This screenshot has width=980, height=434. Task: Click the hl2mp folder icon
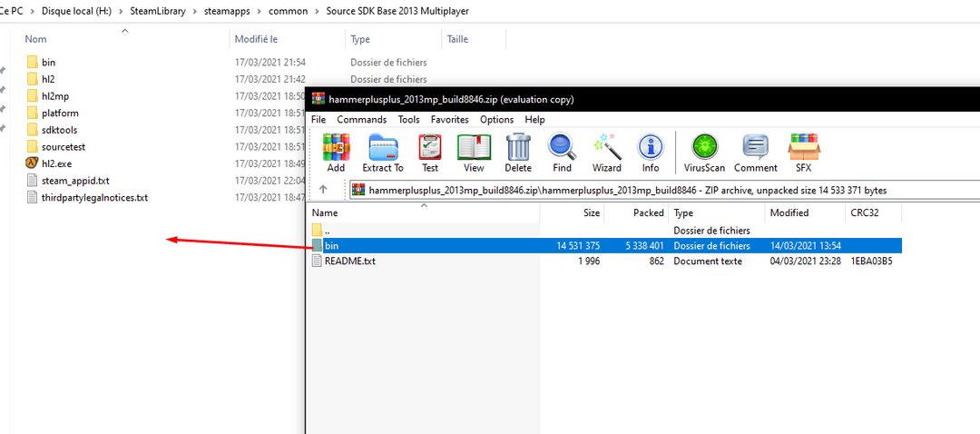[33, 95]
